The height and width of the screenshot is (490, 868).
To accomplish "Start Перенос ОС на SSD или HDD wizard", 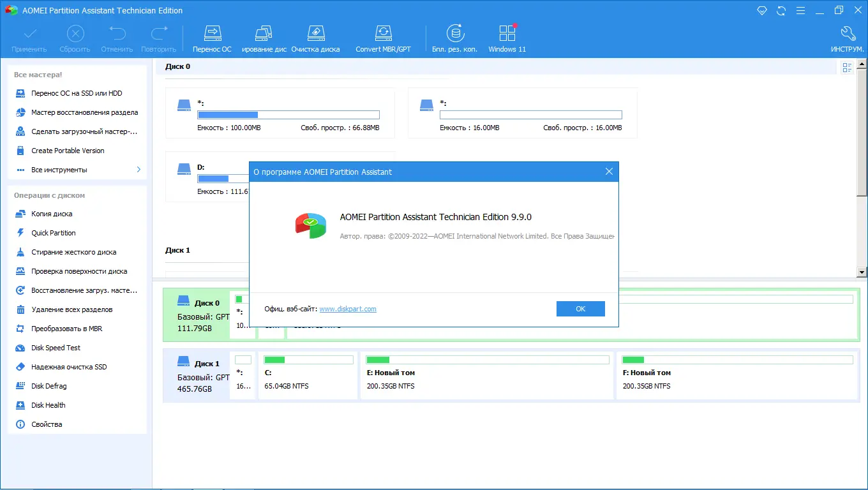I will 77,93.
